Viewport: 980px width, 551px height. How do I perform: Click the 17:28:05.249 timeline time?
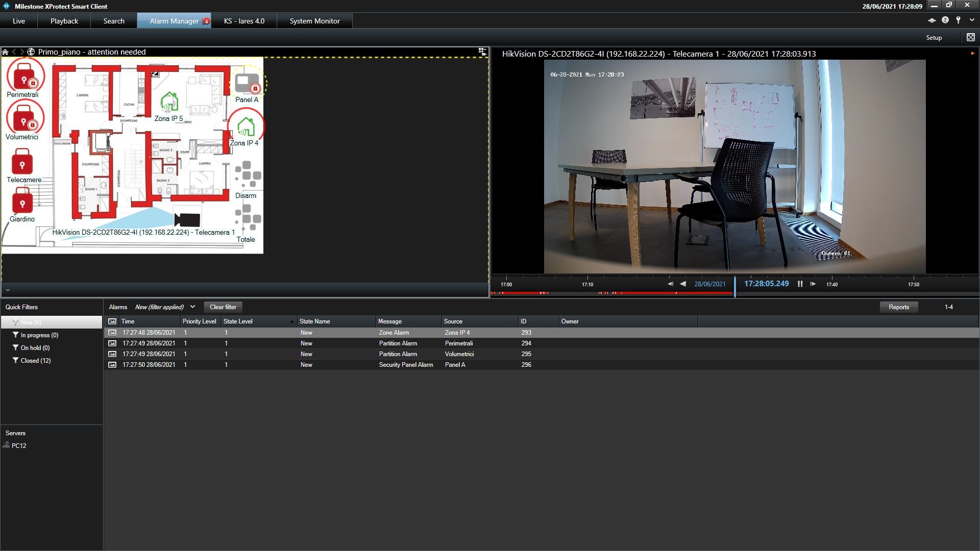point(766,284)
